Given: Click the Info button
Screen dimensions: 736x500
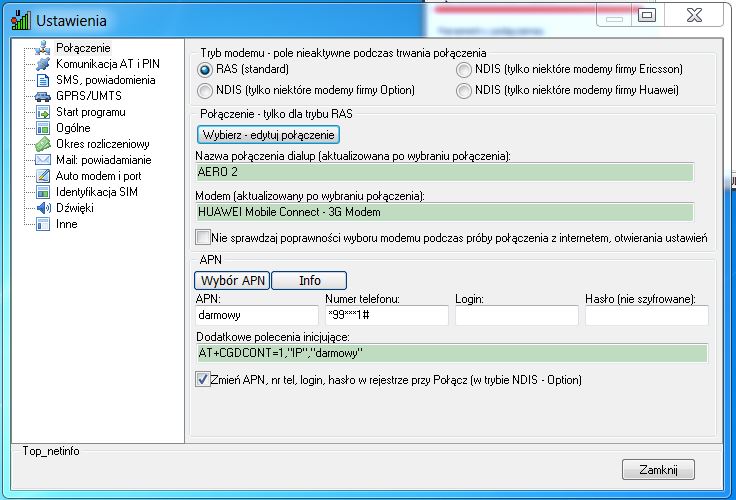Looking at the screenshot, I should click(x=309, y=281).
